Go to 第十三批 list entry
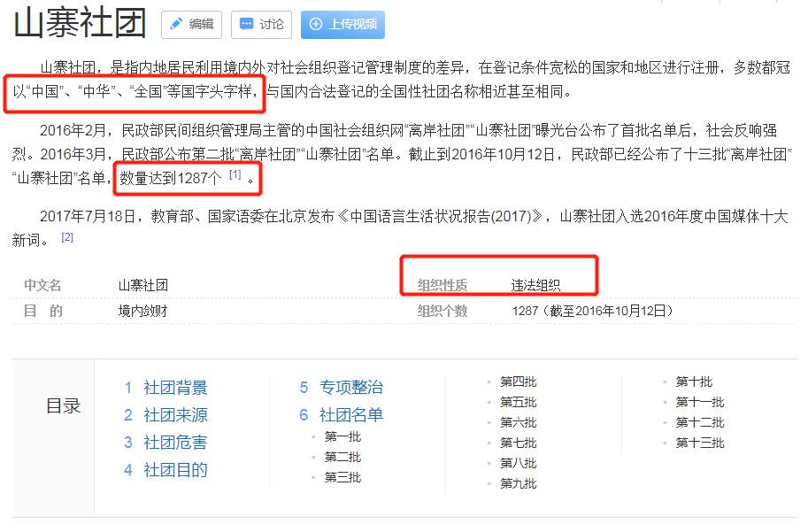This screenshot has width=808, height=532. (700, 443)
